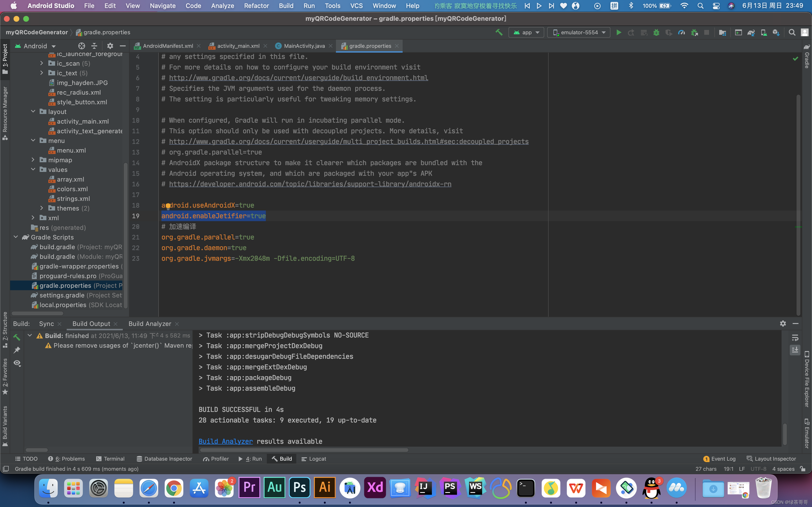The height and width of the screenshot is (507, 812).
Task: Open Project panel settings gear
Action: [x=110, y=46]
